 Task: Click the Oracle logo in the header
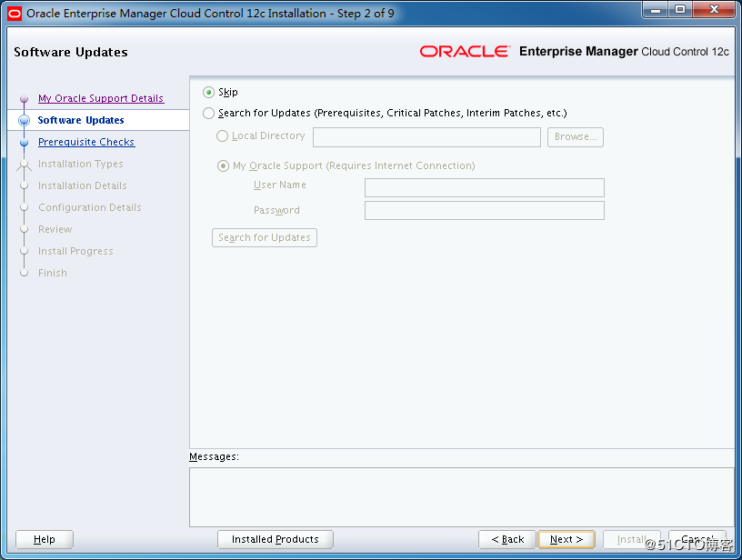tap(465, 52)
